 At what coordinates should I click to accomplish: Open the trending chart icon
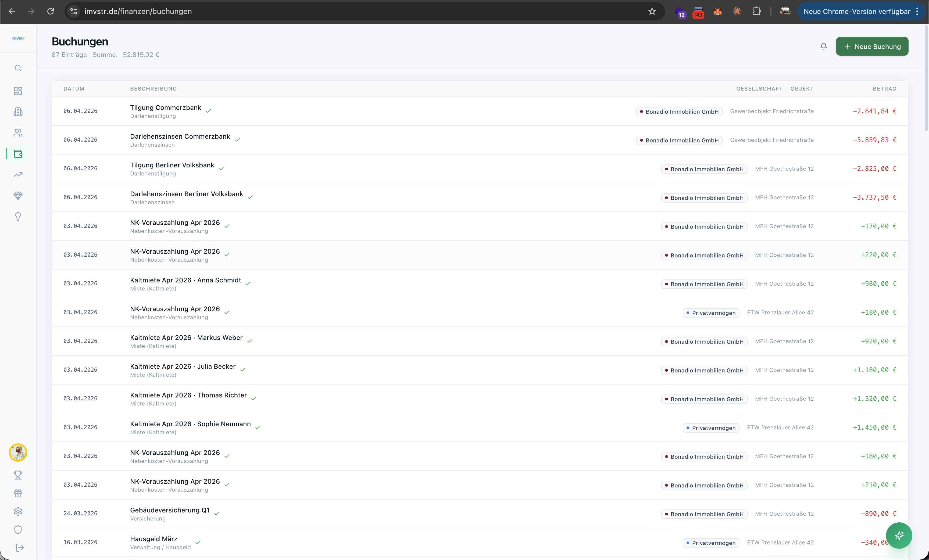point(18,174)
